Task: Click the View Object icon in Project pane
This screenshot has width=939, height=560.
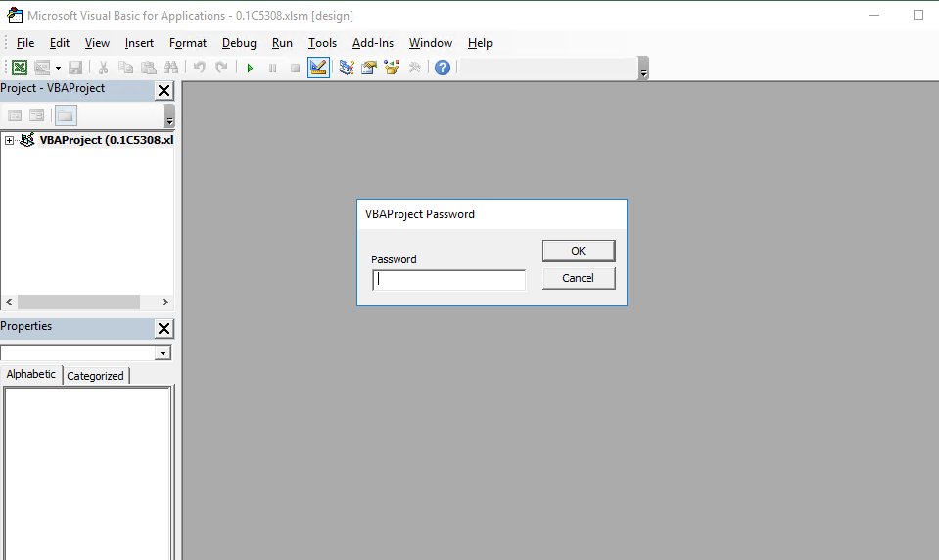Action: coord(37,115)
